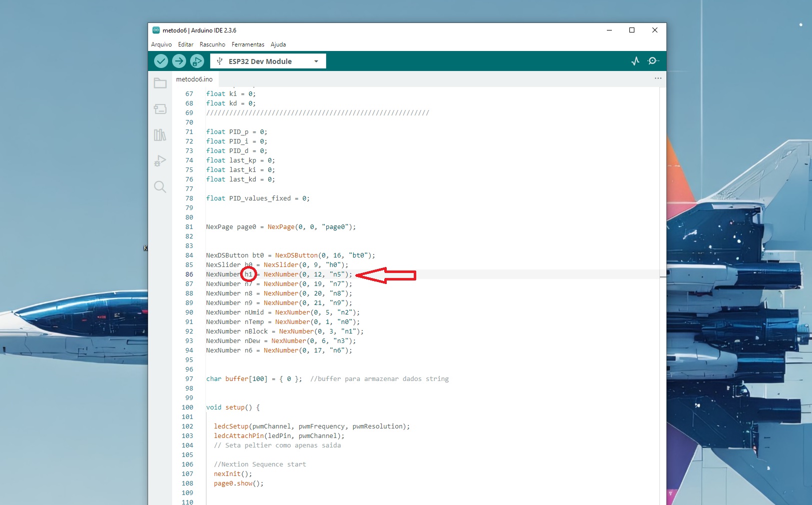Select the metodo6.ino tab

(x=194, y=79)
